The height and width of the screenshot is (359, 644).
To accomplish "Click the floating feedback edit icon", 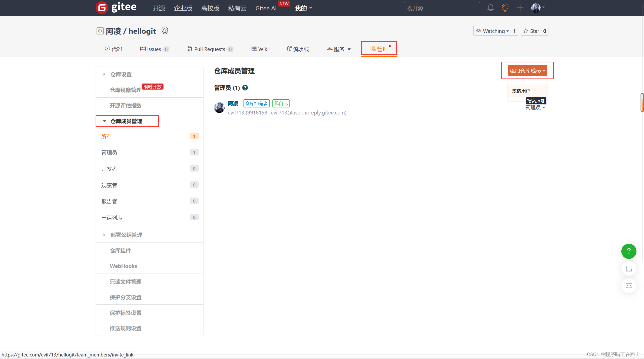I will pyautogui.click(x=629, y=269).
